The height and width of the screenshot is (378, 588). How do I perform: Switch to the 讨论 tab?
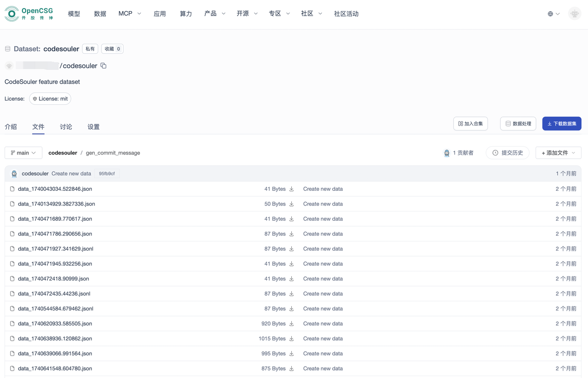pos(66,127)
